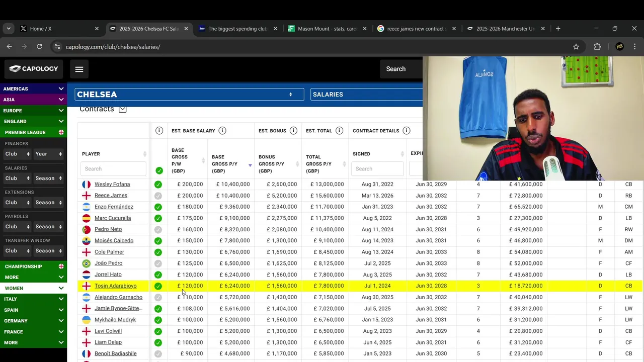
Task: Open Moisés Caicedo player link
Action: (114, 241)
